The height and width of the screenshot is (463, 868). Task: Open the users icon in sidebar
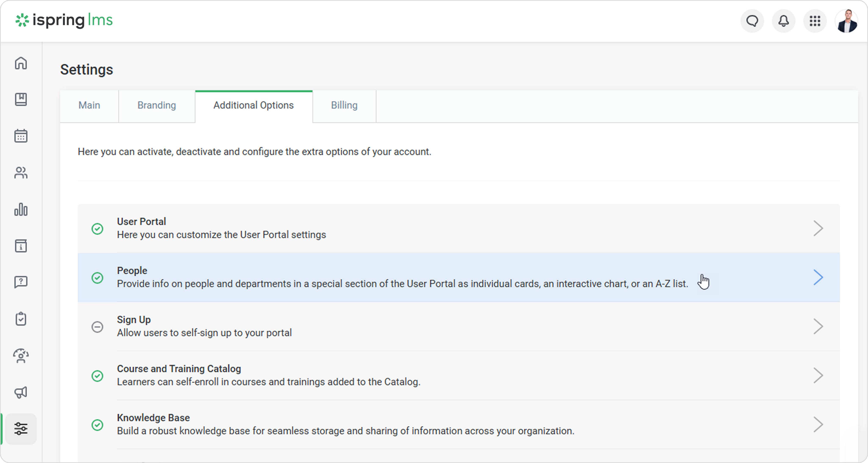(x=21, y=173)
